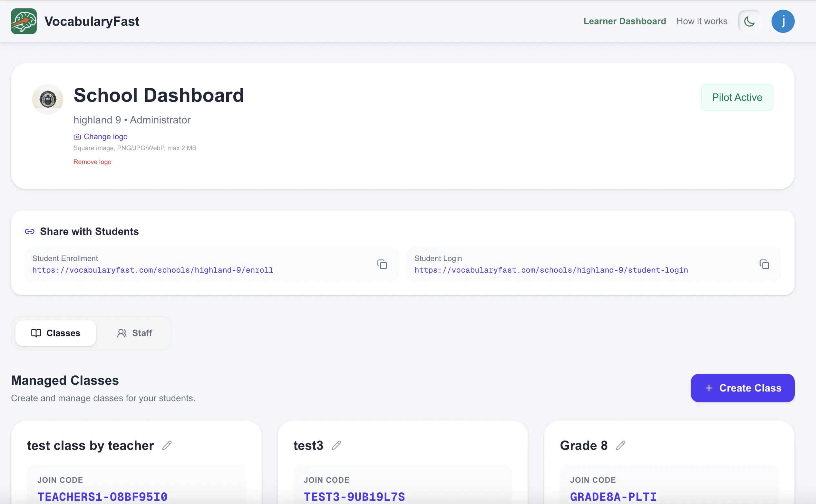
Task: Toggle dark mode with the moon icon
Action: tap(749, 21)
